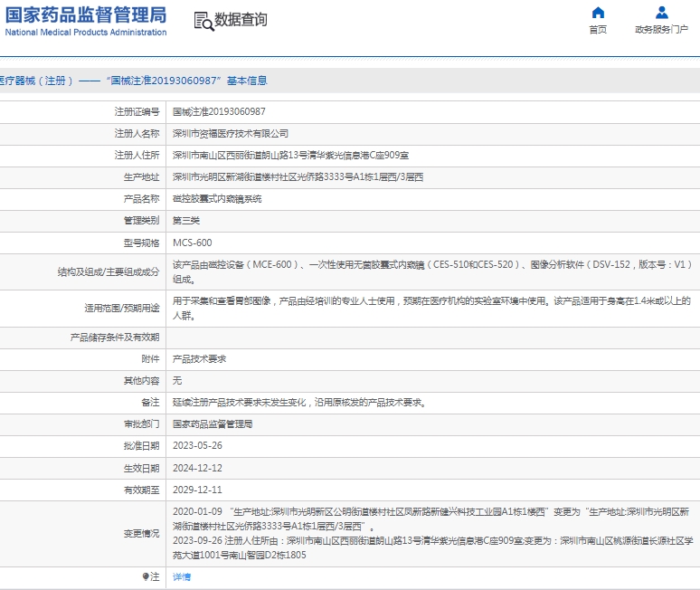Select expiry date 2029-12-11
Viewport: 700px width, 590px height.
pyautogui.click(x=197, y=490)
